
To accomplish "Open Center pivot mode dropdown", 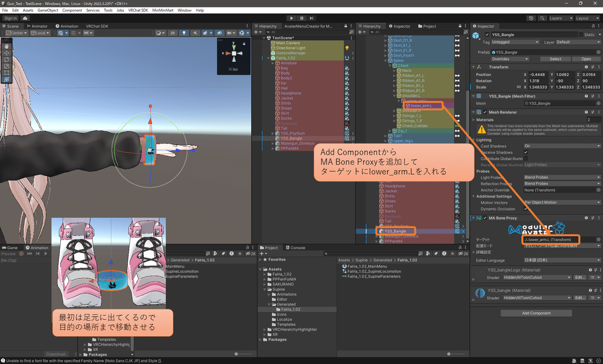I will (x=17, y=33).
